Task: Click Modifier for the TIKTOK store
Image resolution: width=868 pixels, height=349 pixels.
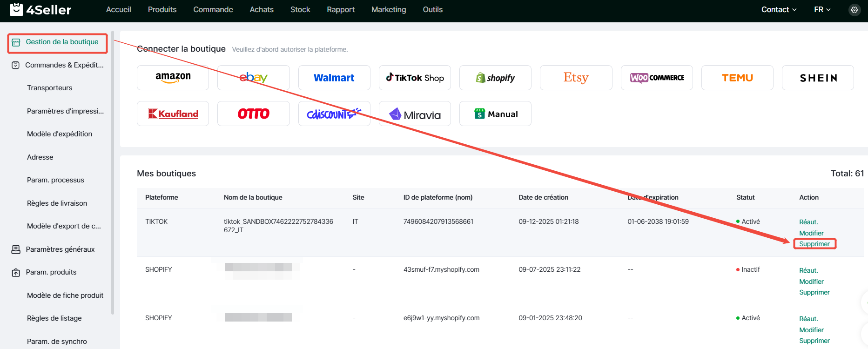Action: (811, 233)
